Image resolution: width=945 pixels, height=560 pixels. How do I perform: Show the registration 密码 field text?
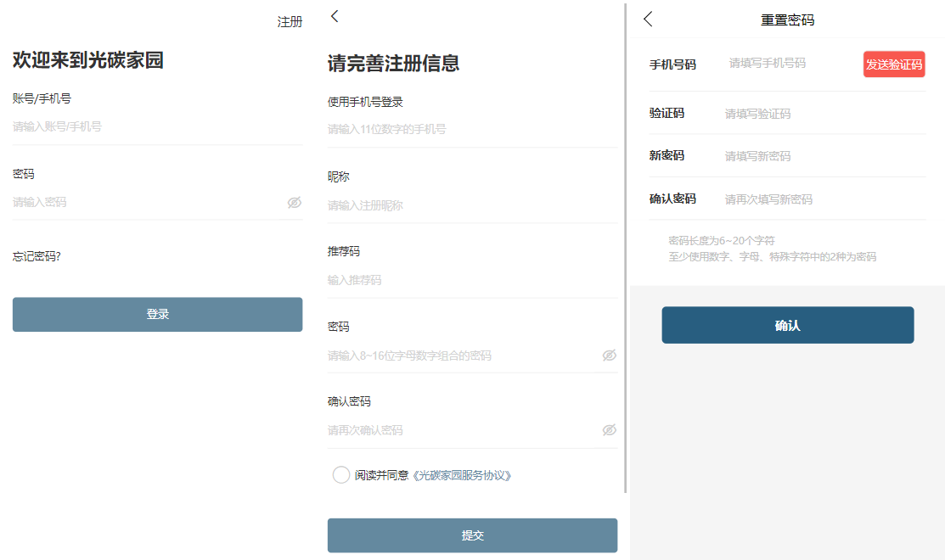click(610, 356)
